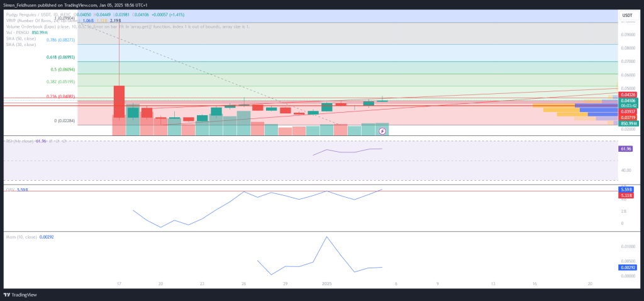
Task: Click the 40.00 RSI axis label
Action: [x=626, y=170]
